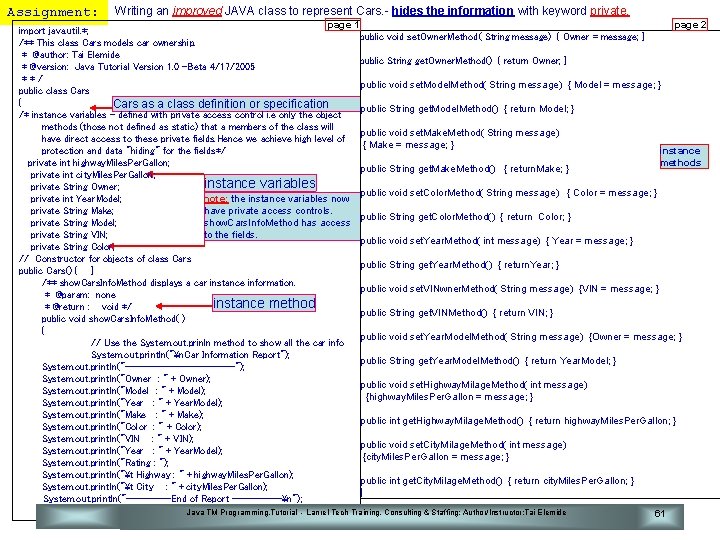Image resolution: width=720 pixels, height=540 pixels.
Task: Click "public int getCityMilageMethod()" line
Action: pyautogui.click(x=498, y=481)
